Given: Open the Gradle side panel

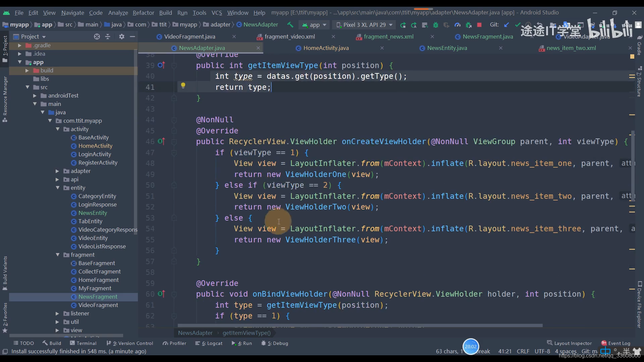Looking at the screenshot, I should click(639, 45).
